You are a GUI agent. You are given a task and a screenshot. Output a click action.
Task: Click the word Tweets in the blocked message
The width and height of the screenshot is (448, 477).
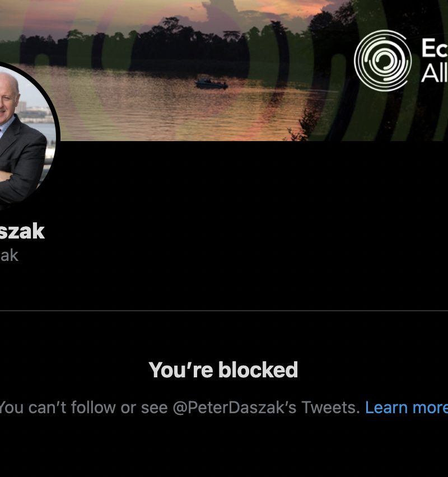(x=331, y=408)
